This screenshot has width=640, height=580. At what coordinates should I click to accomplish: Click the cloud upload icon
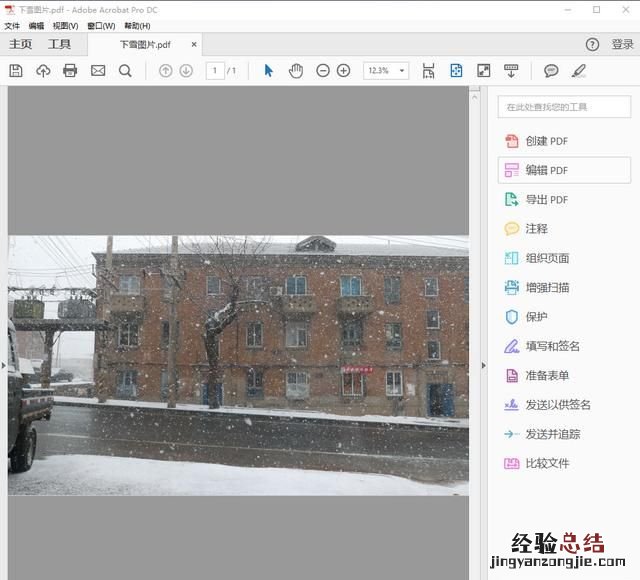tap(43, 71)
